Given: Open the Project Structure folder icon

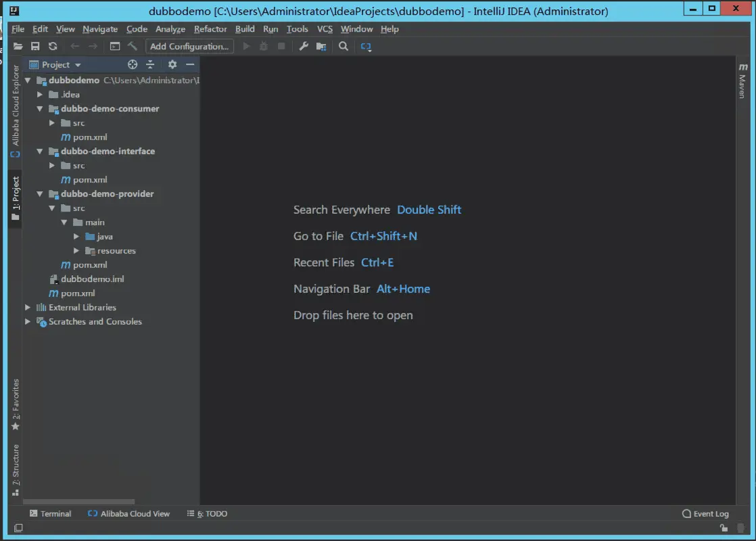Looking at the screenshot, I should (x=321, y=46).
